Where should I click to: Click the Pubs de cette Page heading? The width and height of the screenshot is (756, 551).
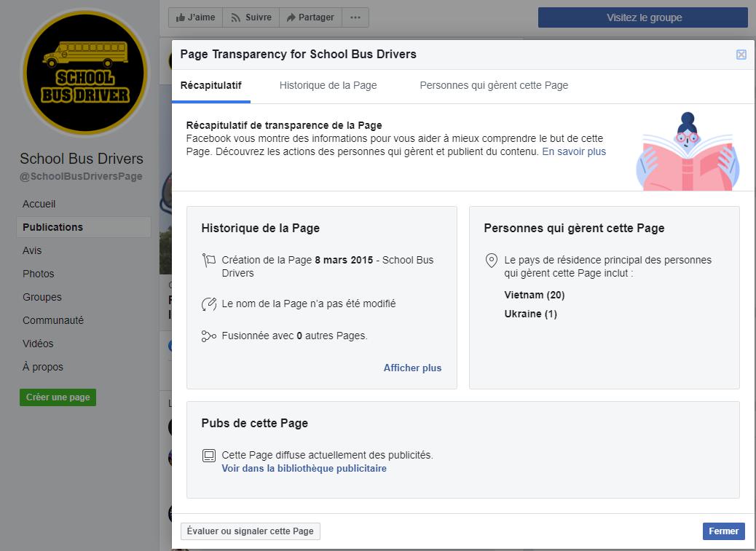pos(255,424)
